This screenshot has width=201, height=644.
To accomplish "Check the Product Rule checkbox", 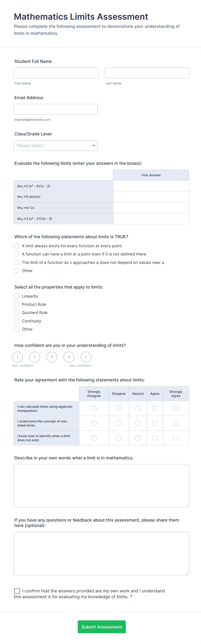I will tap(16, 304).
